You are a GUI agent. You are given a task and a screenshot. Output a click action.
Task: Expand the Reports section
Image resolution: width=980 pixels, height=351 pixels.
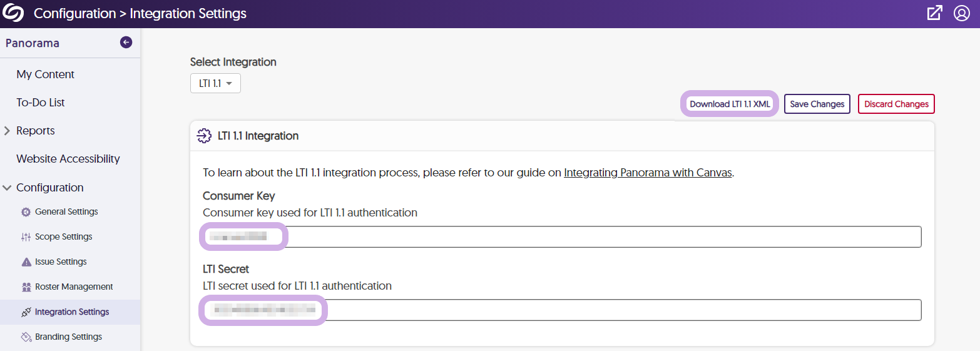click(x=8, y=131)
